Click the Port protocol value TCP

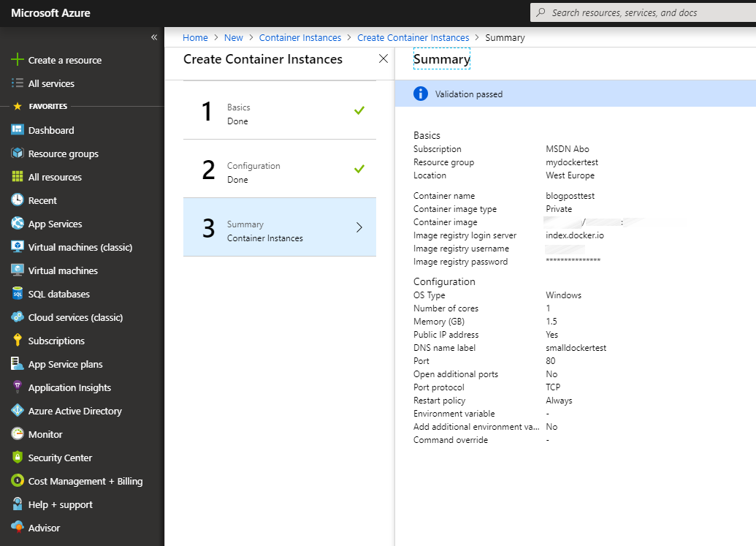[553, 387]
